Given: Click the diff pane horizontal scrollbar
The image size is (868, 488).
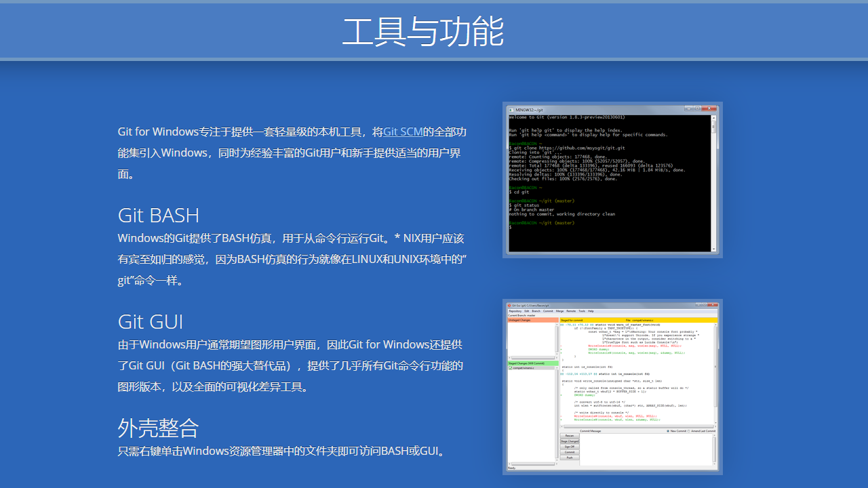Looking at the screenshot, I should tap(637, 426).
